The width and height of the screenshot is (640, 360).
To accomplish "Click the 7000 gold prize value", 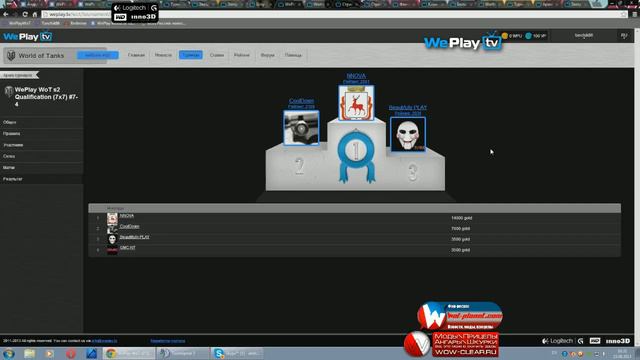I will (460, 229).
